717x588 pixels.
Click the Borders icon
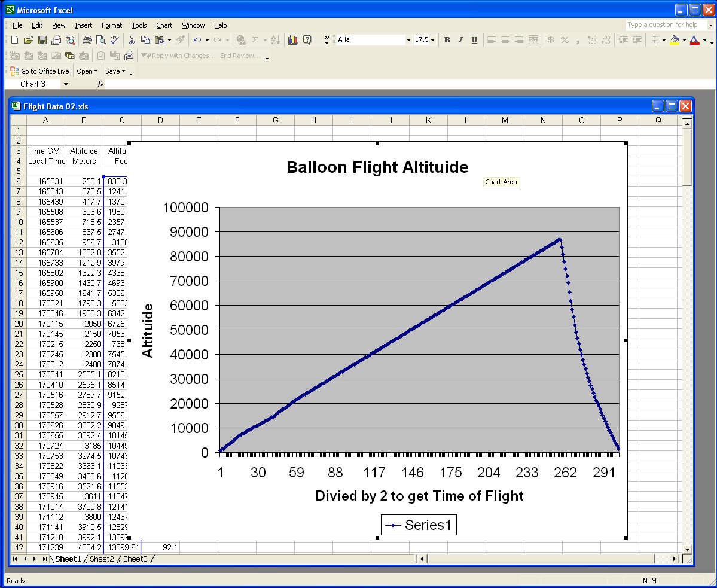[x=654, y=40]
